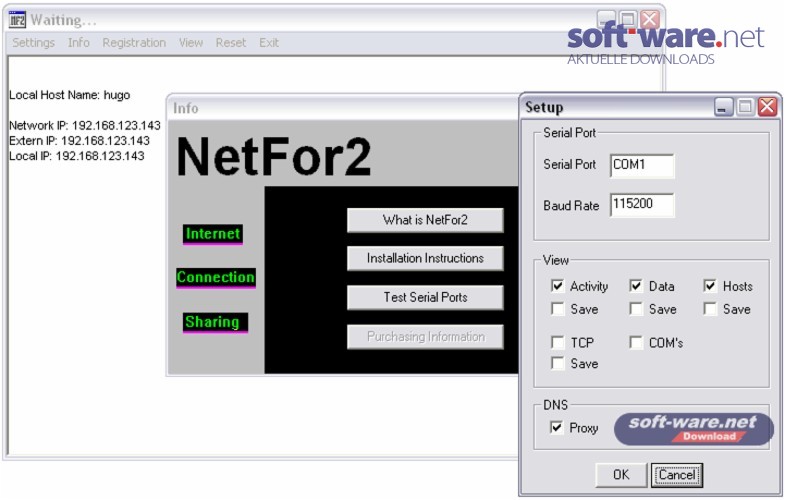Click the Local IP: 192.168.123.143 line

(x=77, y=156)
